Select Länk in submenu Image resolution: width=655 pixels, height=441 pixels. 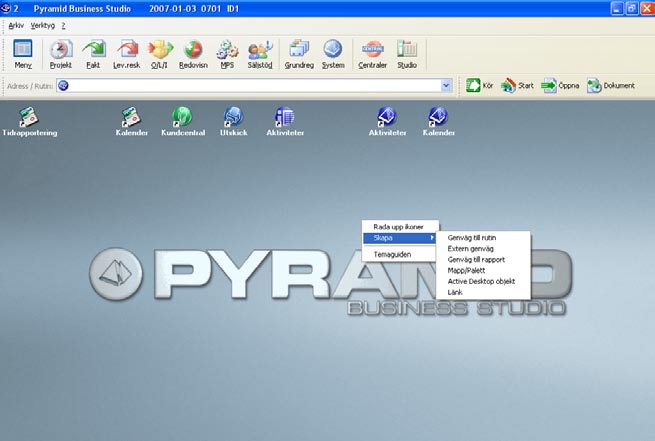[483, 292]
